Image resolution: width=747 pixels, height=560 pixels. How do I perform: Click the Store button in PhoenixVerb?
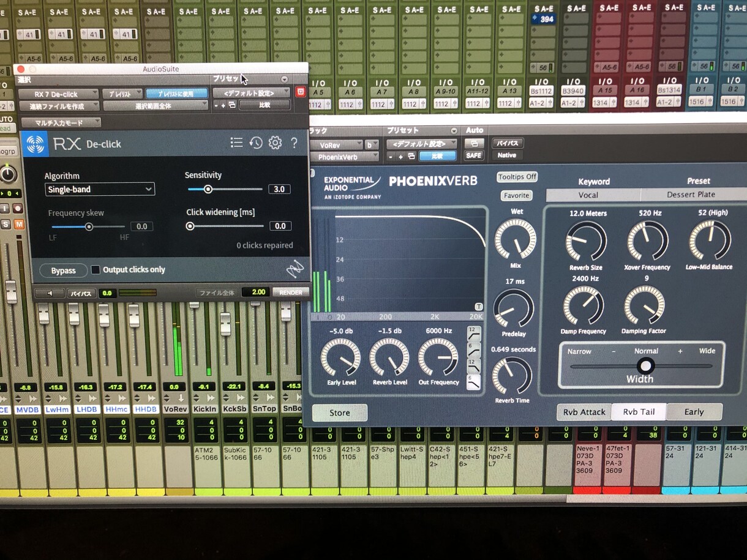pos(340,413)
